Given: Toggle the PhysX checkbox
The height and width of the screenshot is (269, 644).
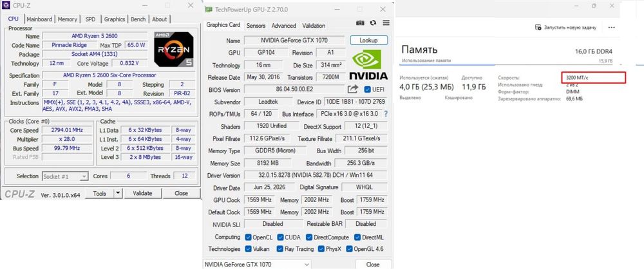Looking at the screenshot, I should pyautogui.click(x=321, y=249).
